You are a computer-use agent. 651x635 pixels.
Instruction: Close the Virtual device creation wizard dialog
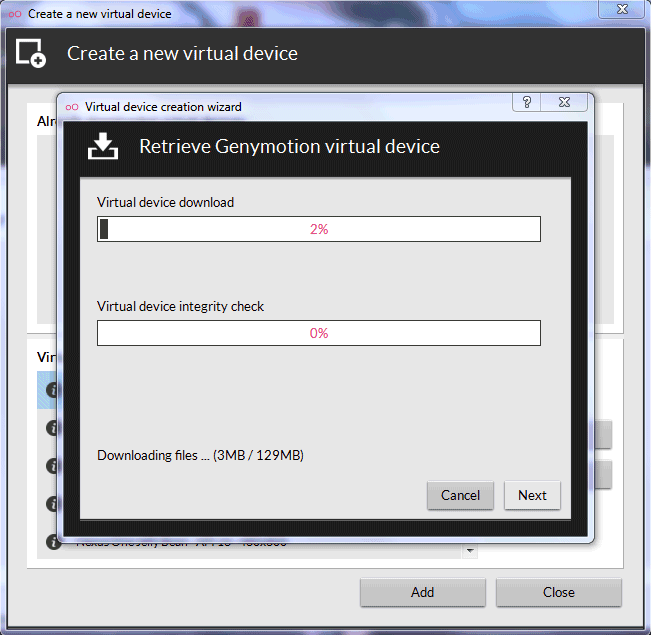564,103
